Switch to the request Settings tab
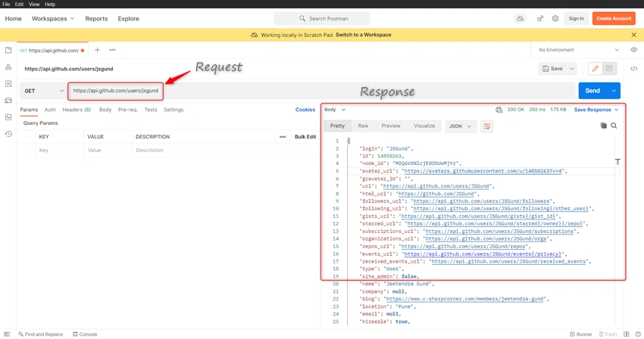Viewport: 644px width, 339px height. 174,110
